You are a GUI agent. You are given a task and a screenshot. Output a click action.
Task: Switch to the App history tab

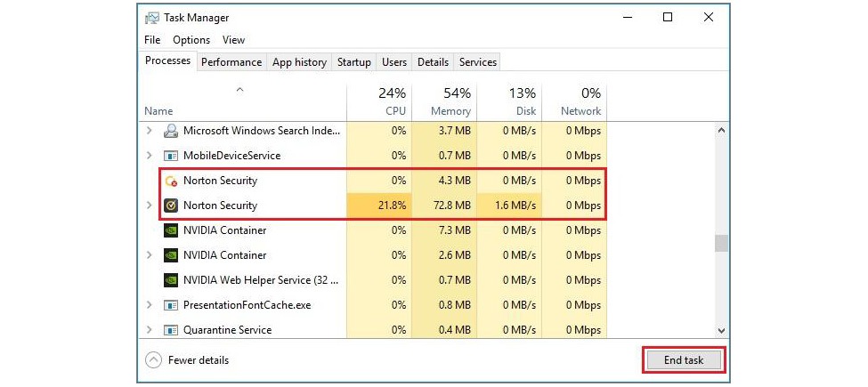(299, 62)
